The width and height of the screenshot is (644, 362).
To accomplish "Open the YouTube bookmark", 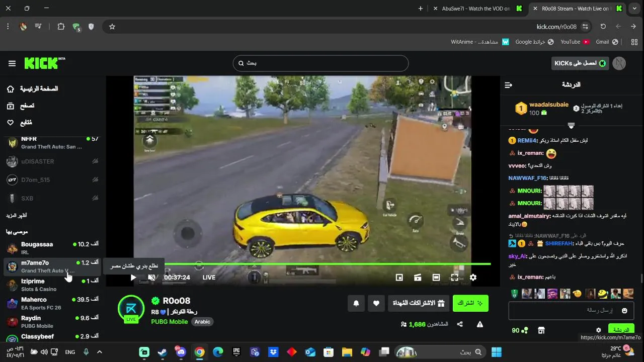I will tap(575, 42).
